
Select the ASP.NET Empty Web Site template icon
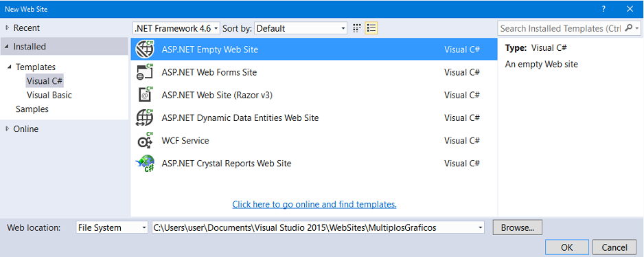(145, 49)
